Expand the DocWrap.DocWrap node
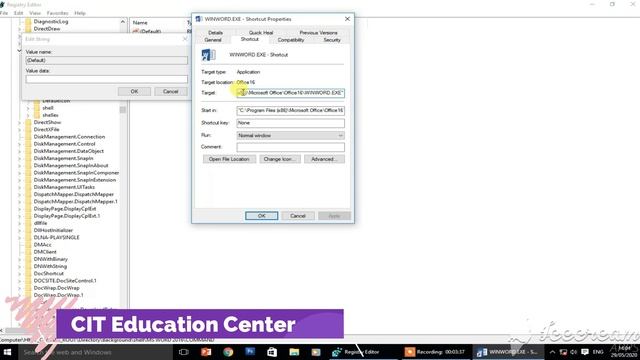640x360 pixels. tap(20, 288)
